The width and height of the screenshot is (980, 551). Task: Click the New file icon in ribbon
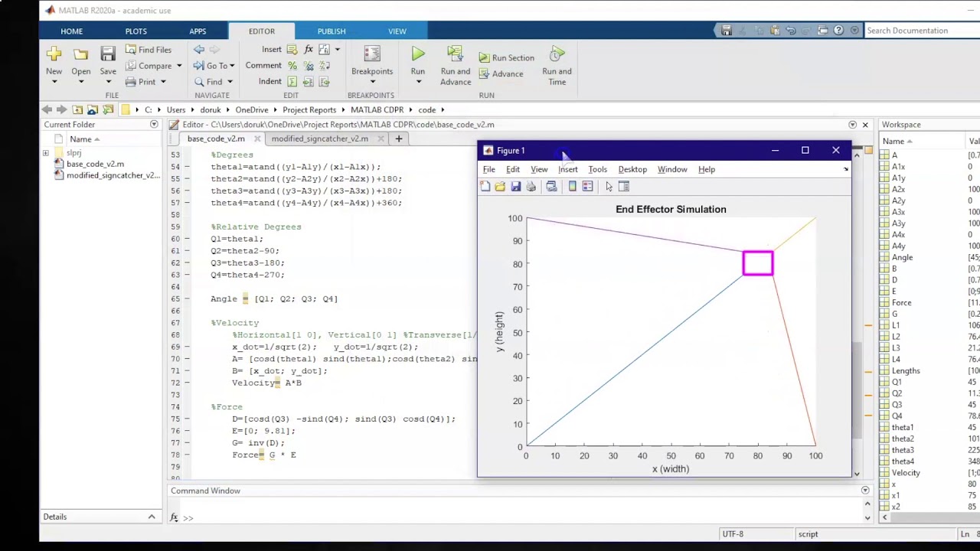[x=54, y=54]
